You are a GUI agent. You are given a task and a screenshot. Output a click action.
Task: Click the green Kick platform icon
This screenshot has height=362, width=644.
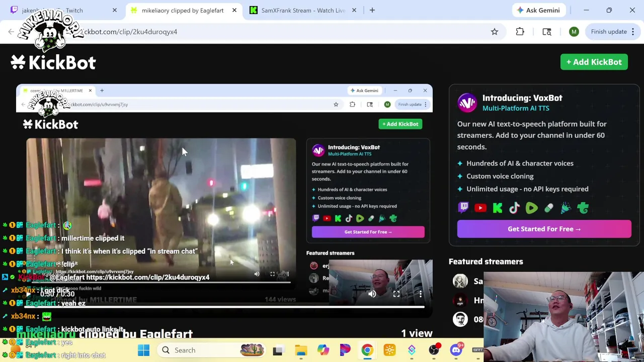click(498, 208)
